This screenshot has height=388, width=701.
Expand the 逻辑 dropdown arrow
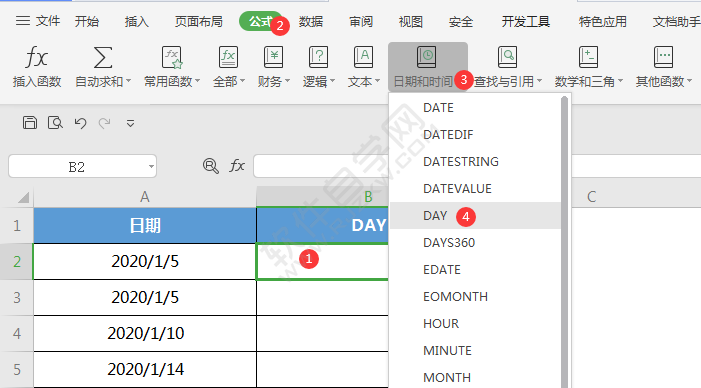(332, 81)
